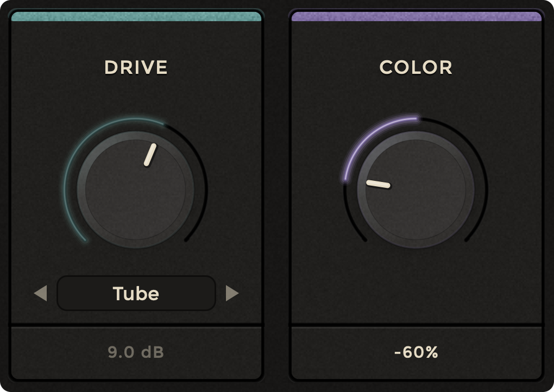Toggle the Drive section by clicking its teal header bar

[136, 15]
